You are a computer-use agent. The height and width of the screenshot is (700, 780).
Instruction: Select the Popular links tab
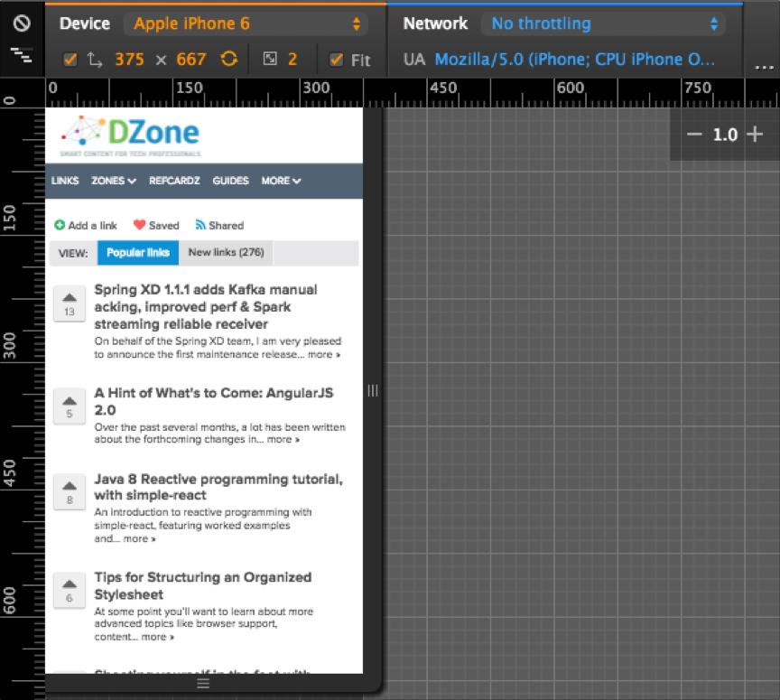tap(138, 252)
